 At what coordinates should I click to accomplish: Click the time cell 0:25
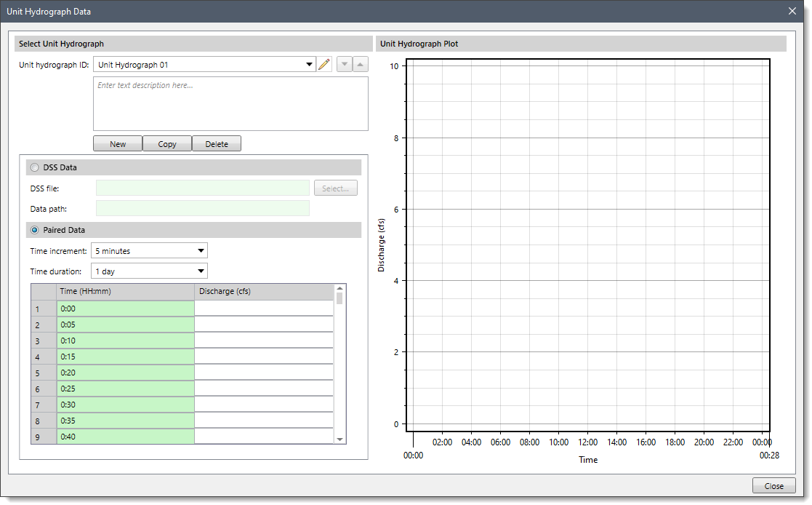(x=125, y=389)
